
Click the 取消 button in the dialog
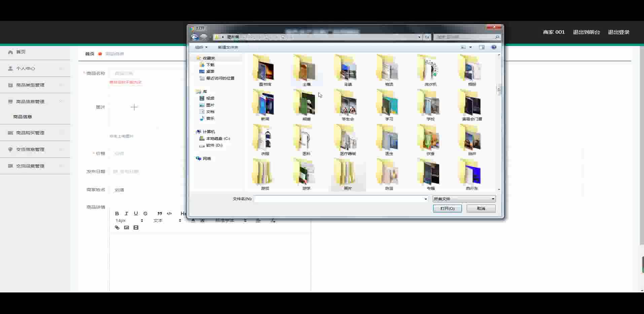(x=481, y=209)
